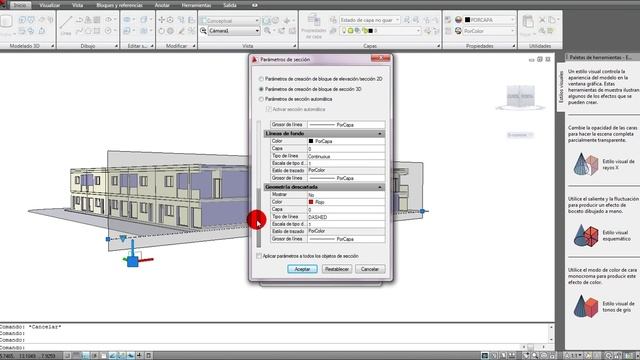Switch to the Inicio ribbon tab
Viewport: 640px width, 360px height.
(20, 5)
